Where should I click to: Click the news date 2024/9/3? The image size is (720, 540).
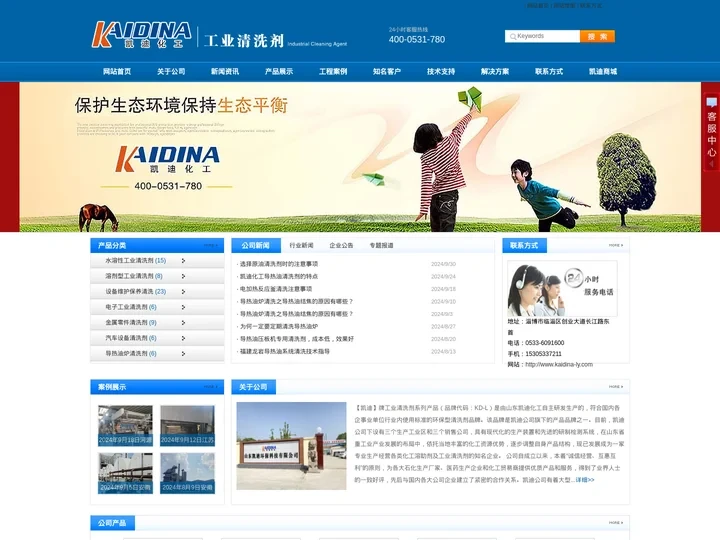[442, 314]
